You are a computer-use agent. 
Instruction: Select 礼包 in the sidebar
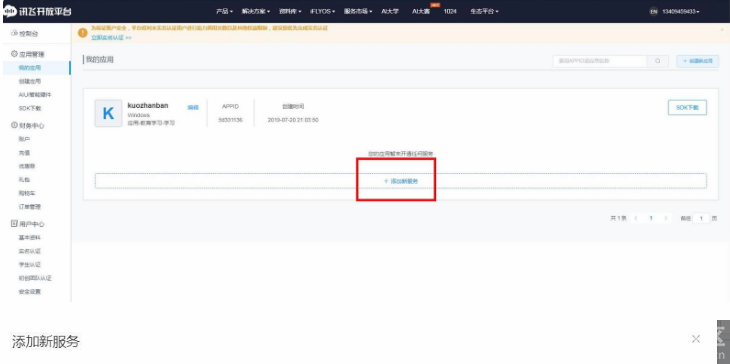(x=24, y=180)
